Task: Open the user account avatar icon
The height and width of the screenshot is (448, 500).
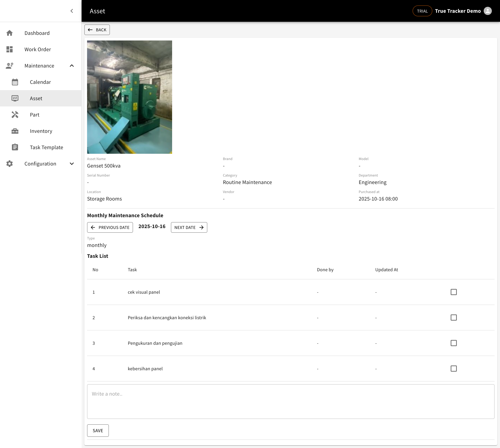Action: point(487,11)
